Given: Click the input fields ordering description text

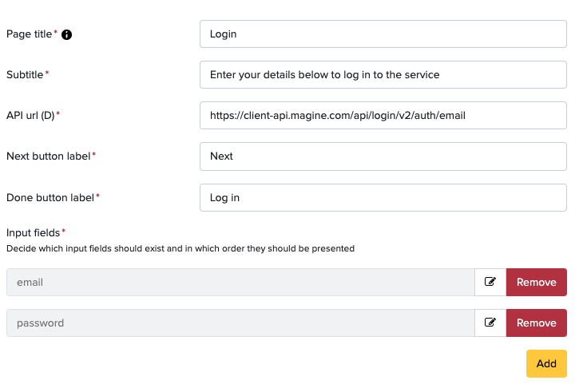Looking at the screenshot, I should click(x=180, y=248).
